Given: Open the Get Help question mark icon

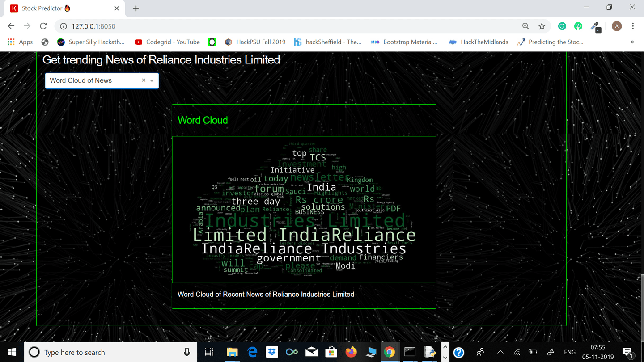Looking at the screenshot, I should click(x=459, y=352).
